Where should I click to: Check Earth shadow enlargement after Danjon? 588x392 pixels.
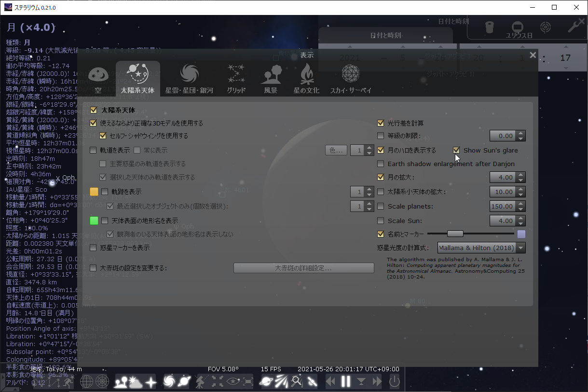coord(380,164)
